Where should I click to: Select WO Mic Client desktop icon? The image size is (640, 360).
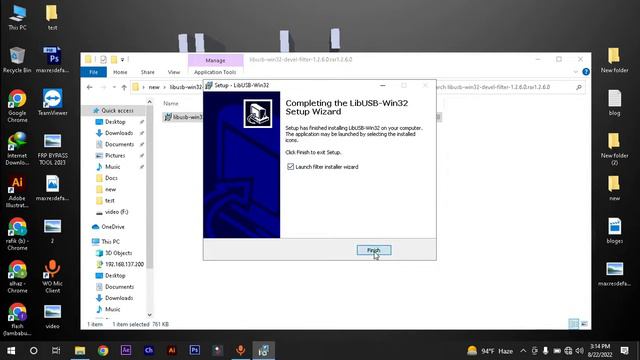52,277
